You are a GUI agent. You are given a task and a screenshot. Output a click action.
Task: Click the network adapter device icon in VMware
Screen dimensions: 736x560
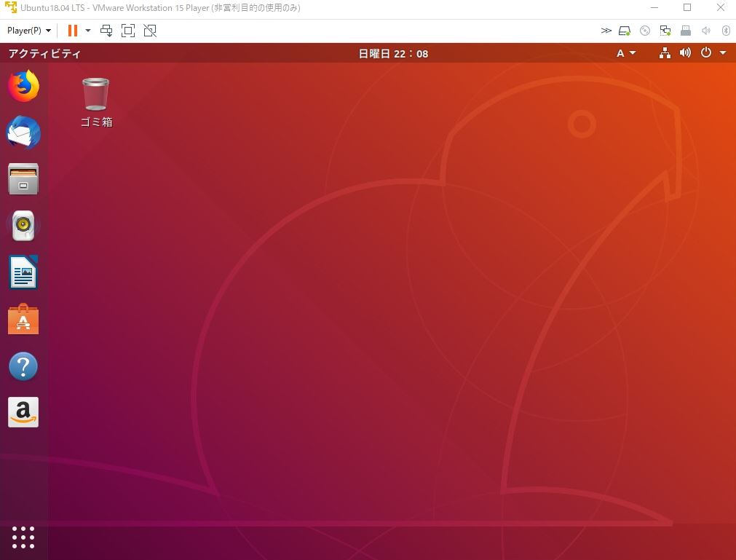[665, 31]
